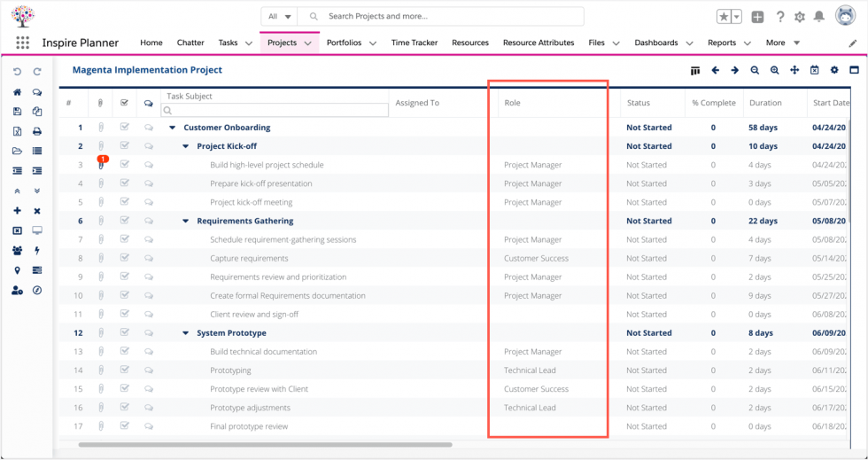Collapse the Customer Onboarding group

click(x=172, y=128)
